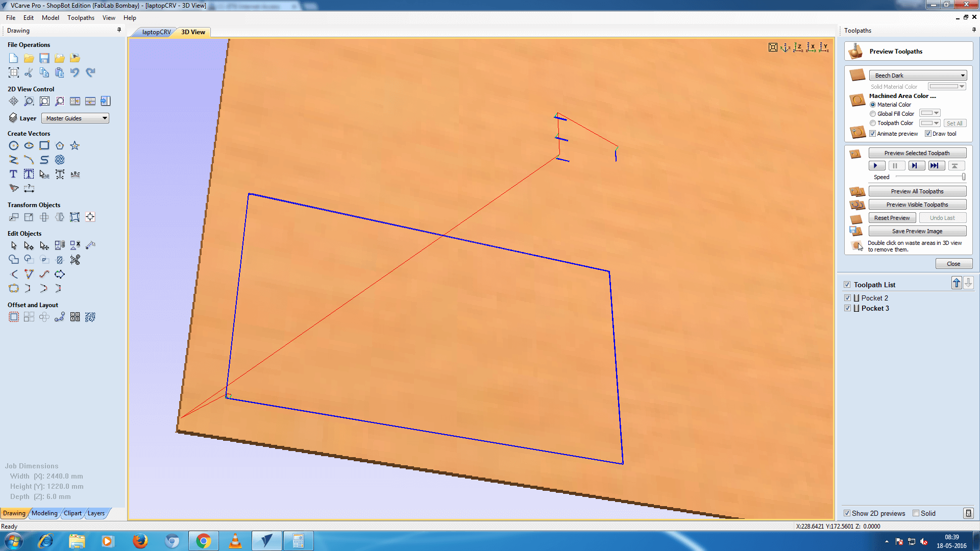This screenshot has height=551, width=980.
Task: View along Y axis icon
Action: click(824, 47)
